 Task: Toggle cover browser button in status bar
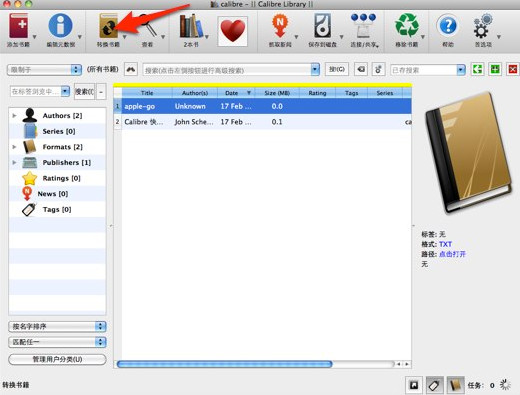pos(414,385)
